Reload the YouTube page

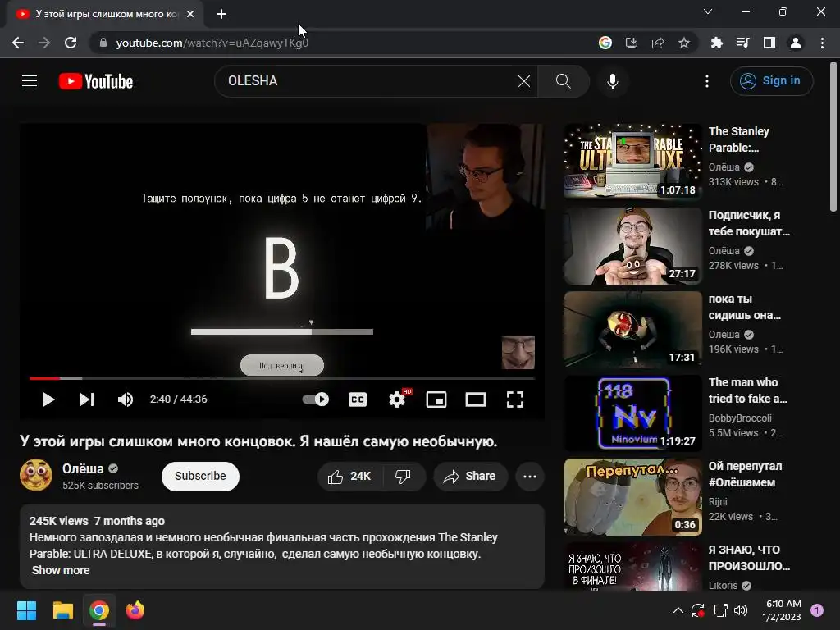[x=71, y=43]
